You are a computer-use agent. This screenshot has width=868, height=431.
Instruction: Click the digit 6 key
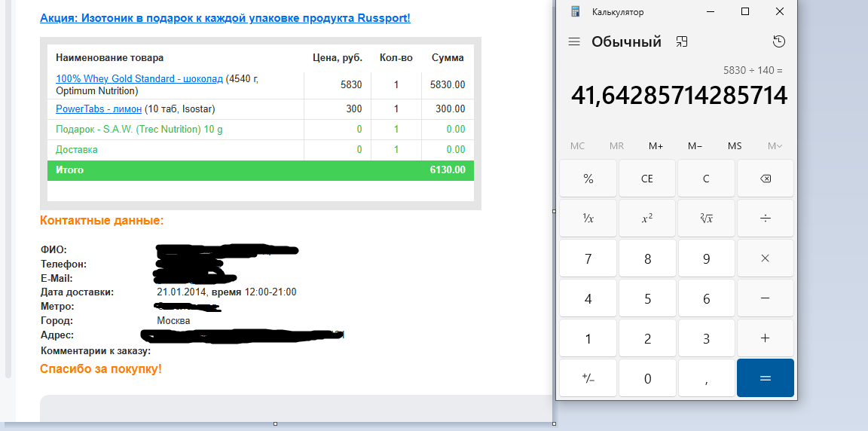[706, 298]
